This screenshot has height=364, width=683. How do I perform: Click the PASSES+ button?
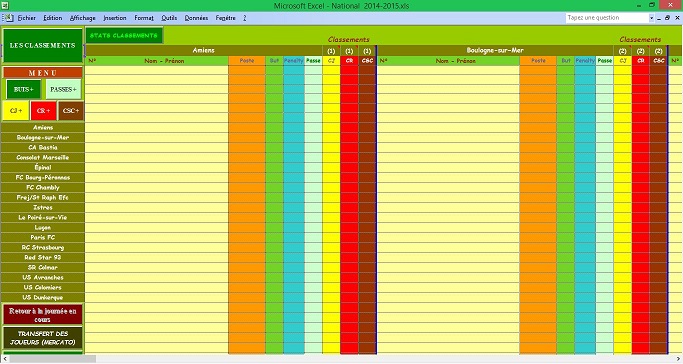(x=63, y=89)
